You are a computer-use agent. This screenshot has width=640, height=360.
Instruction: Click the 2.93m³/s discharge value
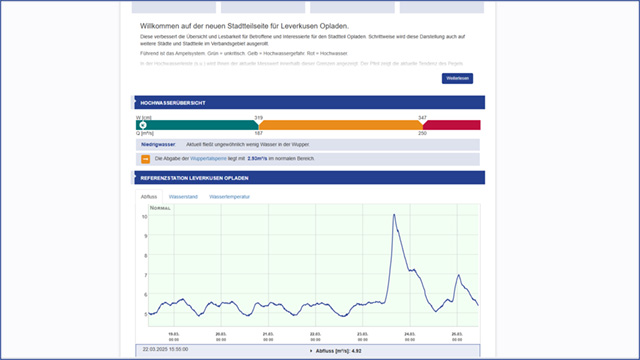coord(257,158)
